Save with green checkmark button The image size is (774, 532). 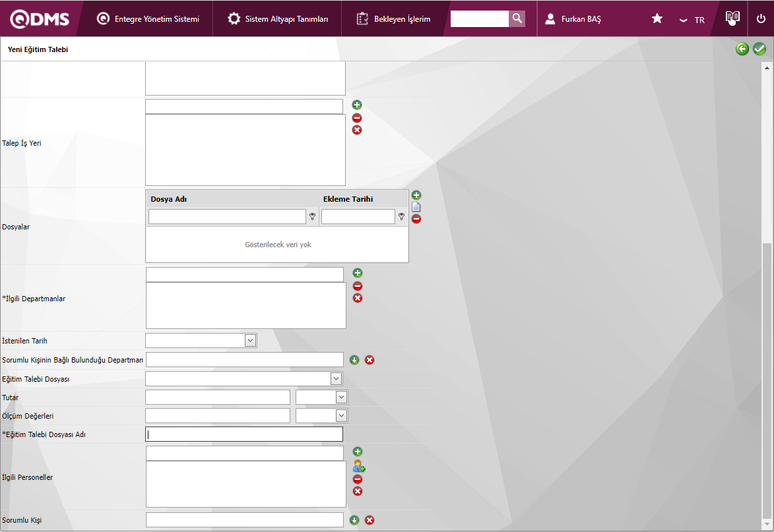(759, 49)
